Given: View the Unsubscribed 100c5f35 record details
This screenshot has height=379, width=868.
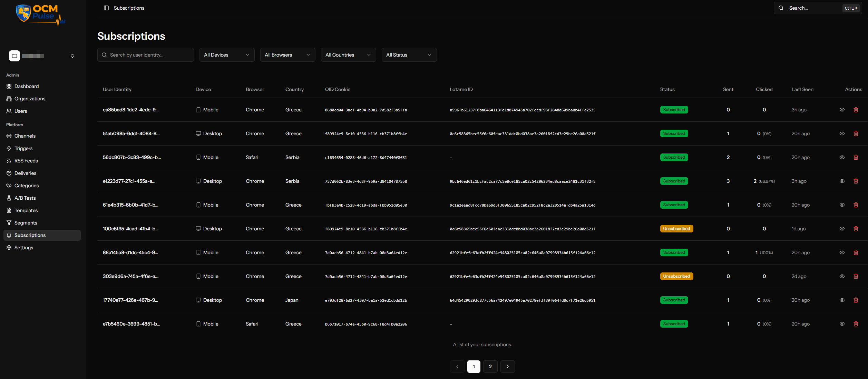Looking at the screenshot, I should pos(842,228).
